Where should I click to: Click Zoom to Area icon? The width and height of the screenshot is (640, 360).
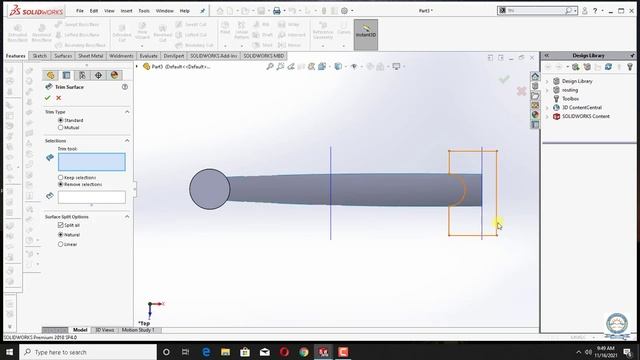click(x=280, y=67)
